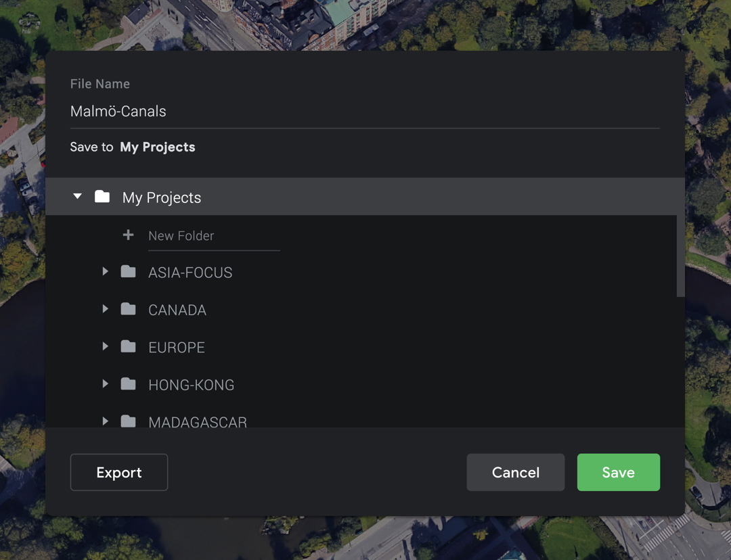Click the folder list scrollbar thumb
The width and height of the screenshot is (731, 560).
[x=680, y=256]
